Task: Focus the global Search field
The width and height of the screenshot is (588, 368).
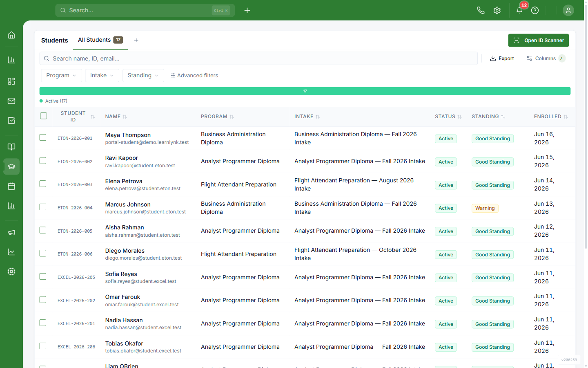Action: click(x=145, y=10)
